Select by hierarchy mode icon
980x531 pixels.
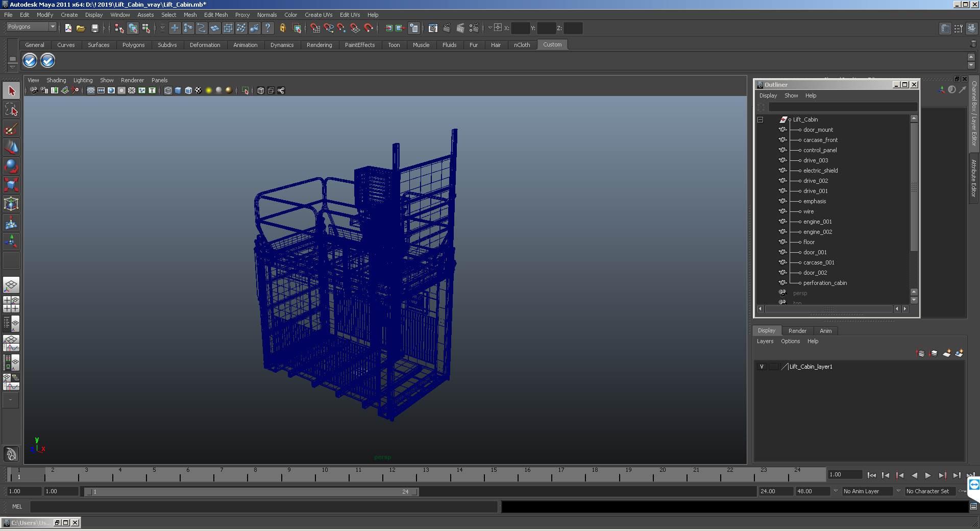(x=119, y=29)
